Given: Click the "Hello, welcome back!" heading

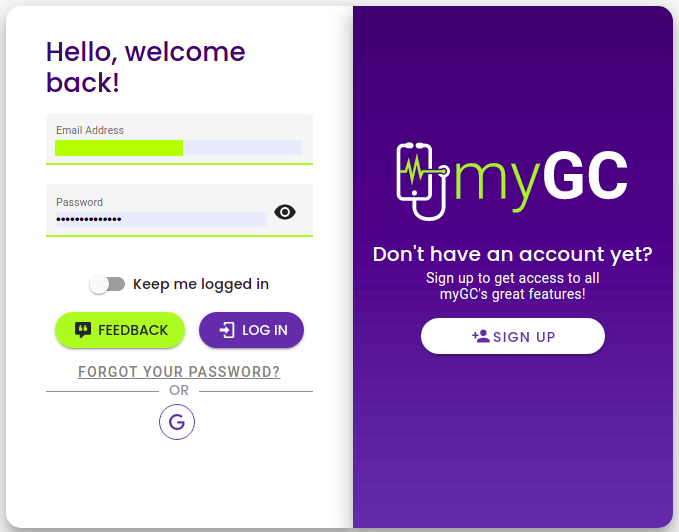Looking at the screenshot, I should (x=146, y=66).
